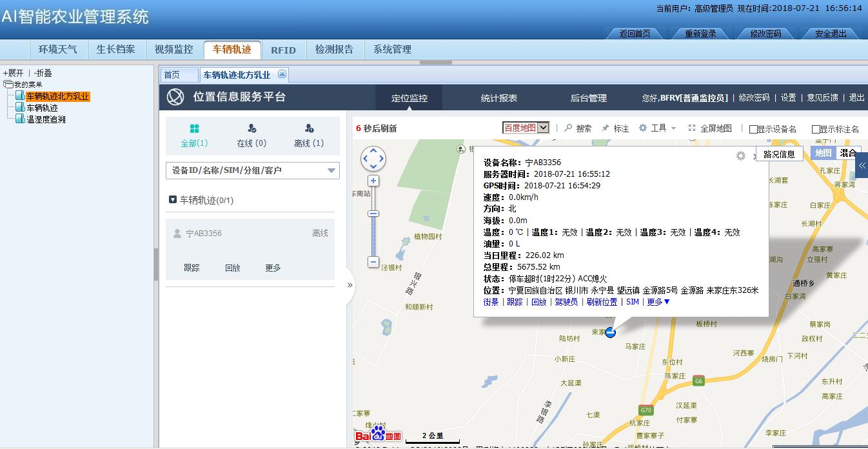Open the 后台管理 section
868x449 pixels.
coord(589,98)
